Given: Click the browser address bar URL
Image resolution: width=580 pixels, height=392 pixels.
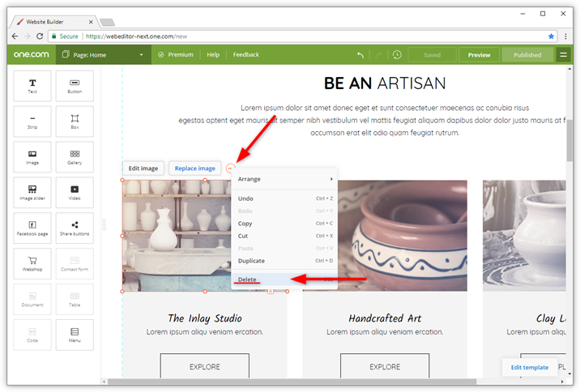Looking at the screenshot, I should (136, 36).
